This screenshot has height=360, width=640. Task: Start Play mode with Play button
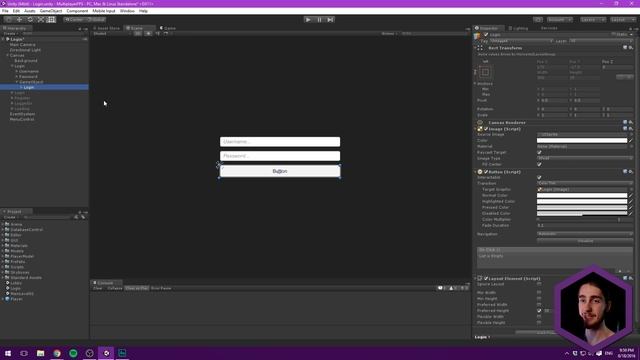(308, 20)
